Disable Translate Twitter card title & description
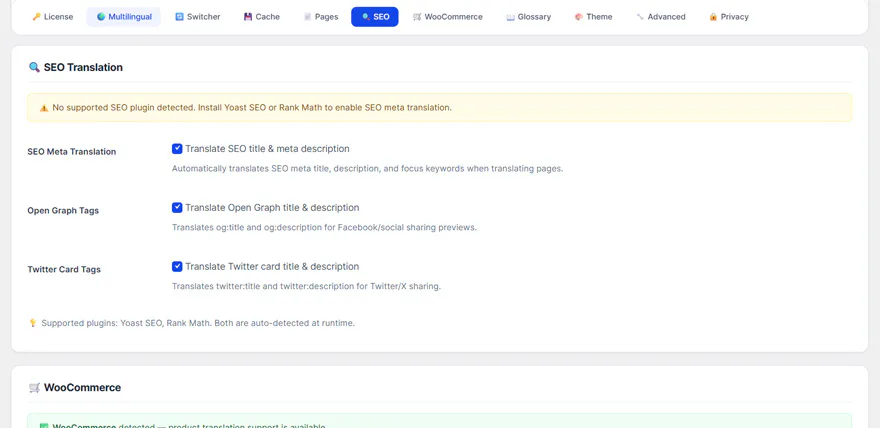The image size is (880, 428). tap(177, 266)
